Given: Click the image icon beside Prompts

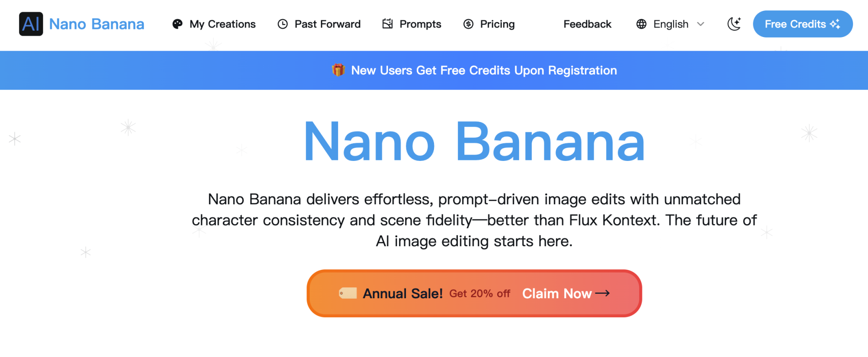Looking at the screenshot, I should click(387, 24).
